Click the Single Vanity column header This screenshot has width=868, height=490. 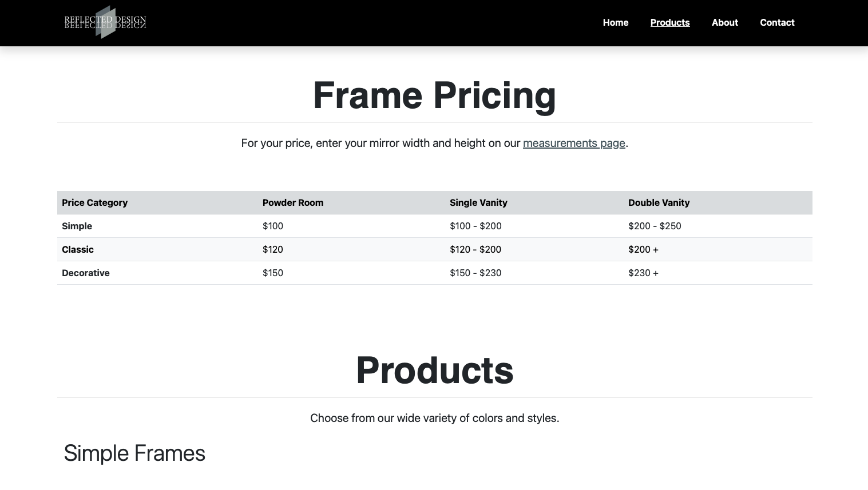478,202
